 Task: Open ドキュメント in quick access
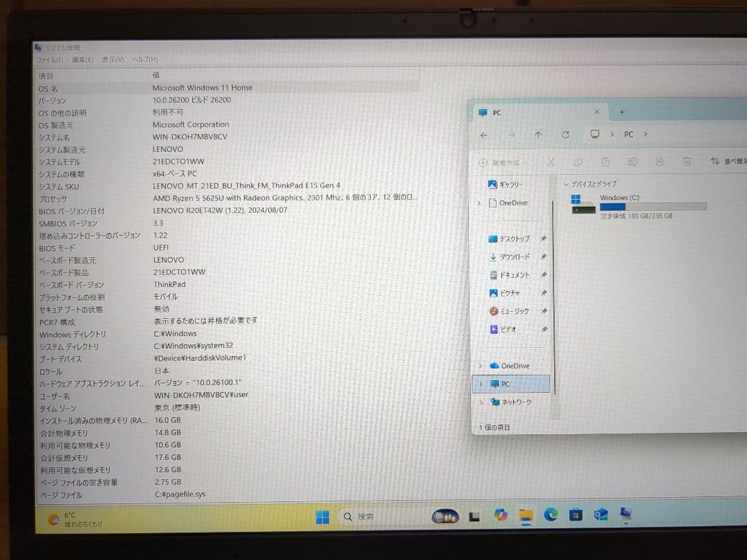[509, 274]
